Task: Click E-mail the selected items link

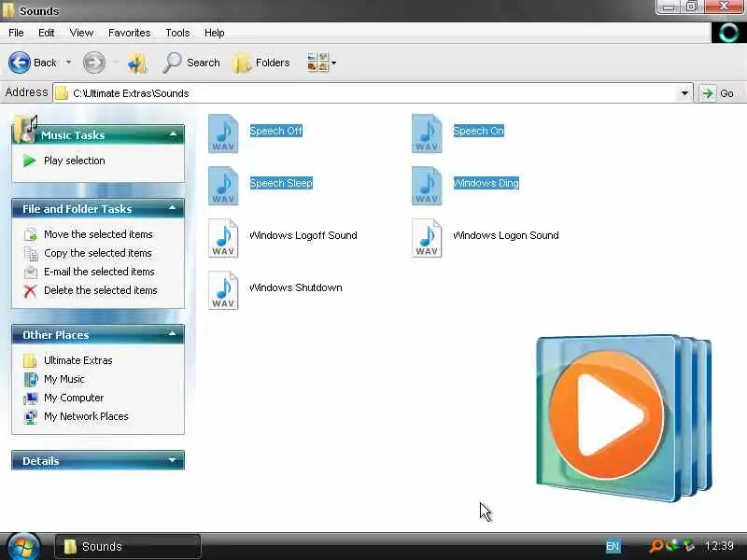Action: click(x=99, y=272)
